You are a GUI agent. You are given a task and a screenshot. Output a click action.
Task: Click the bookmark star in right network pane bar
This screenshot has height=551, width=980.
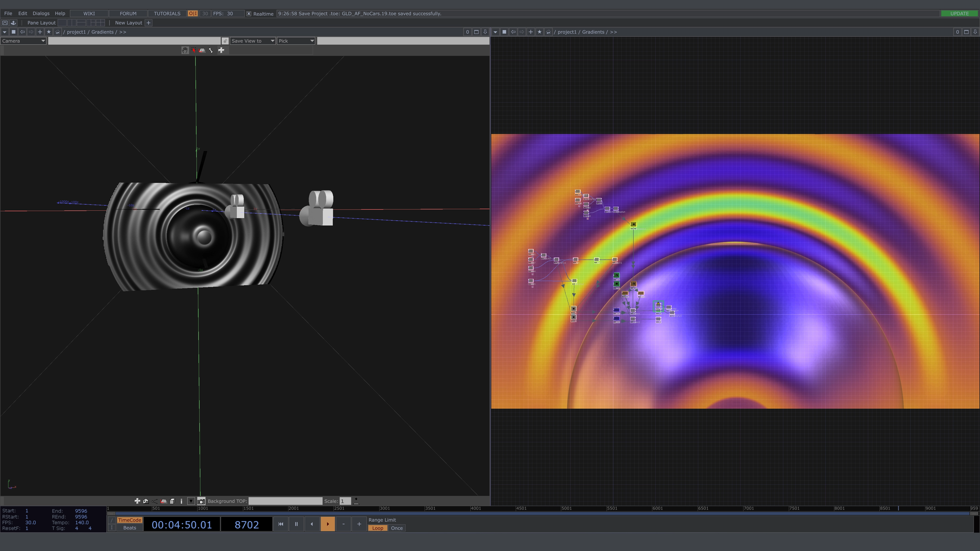pos(540,32)
